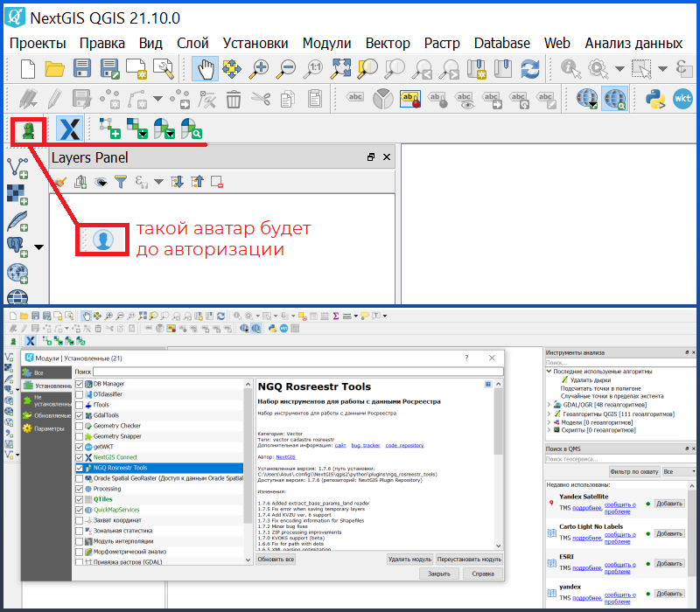The height and width of the screenshot is (612, 700).
Task: Open select features tool dropdown arrow
Action: (663, 69)
